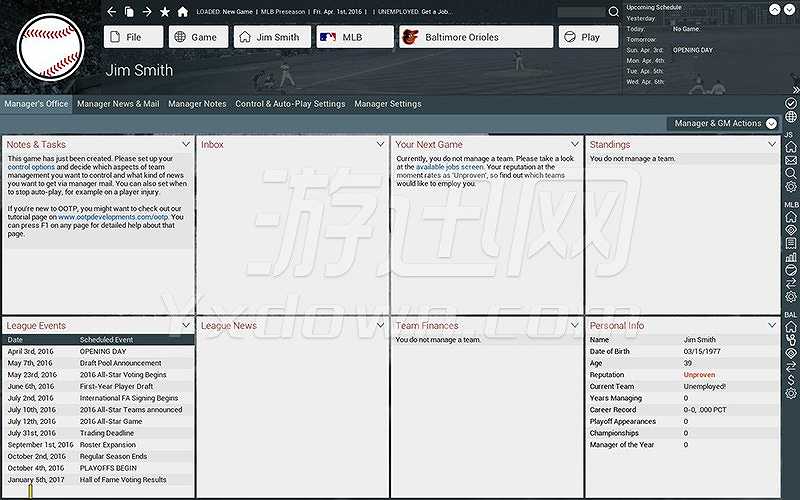Viewport: 800px width, 500px height.
Task: Click MLB diamond field icon in sidebar
Action: (x=791, y=230)
